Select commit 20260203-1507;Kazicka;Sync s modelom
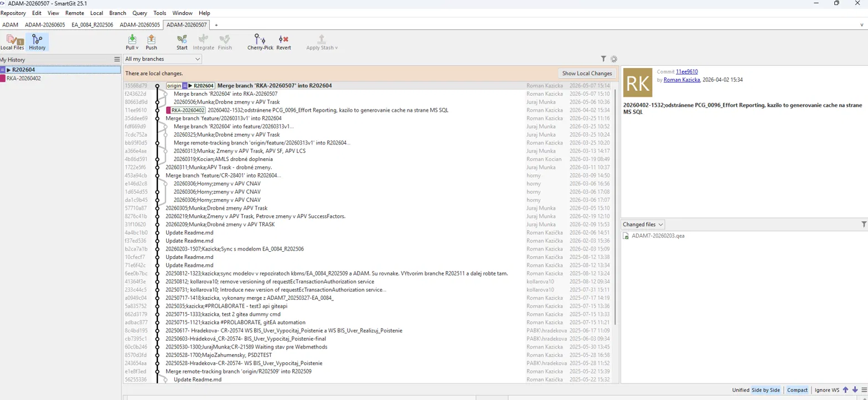Image resolution: width=868 pixels, height=400 pixels. click(x=368, y=249)
